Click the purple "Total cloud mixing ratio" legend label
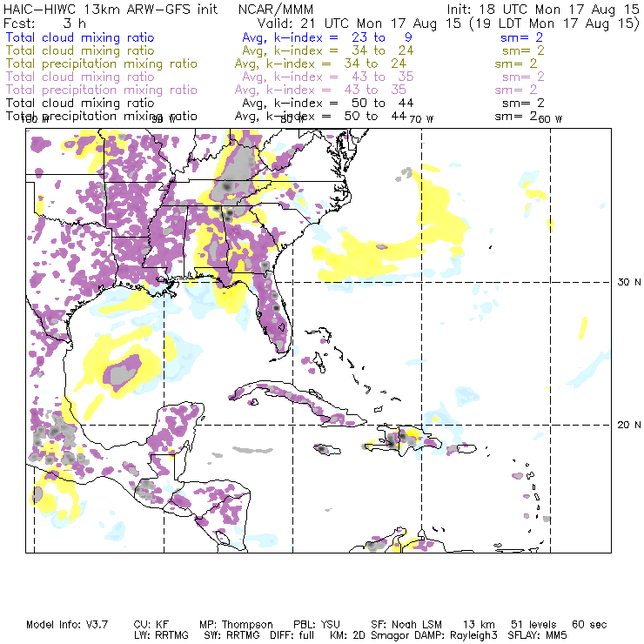 coord(80,77)
